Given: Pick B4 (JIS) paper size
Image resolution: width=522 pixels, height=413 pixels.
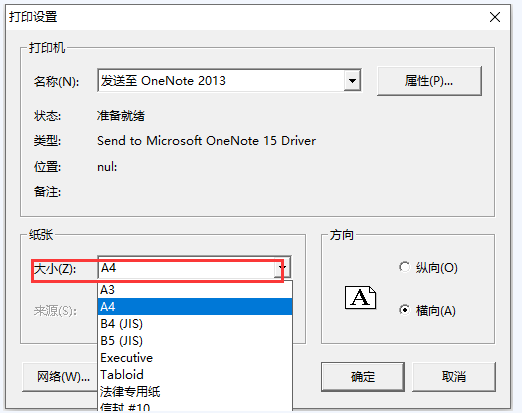Looking at the screenshot, I should coord(195,324).
